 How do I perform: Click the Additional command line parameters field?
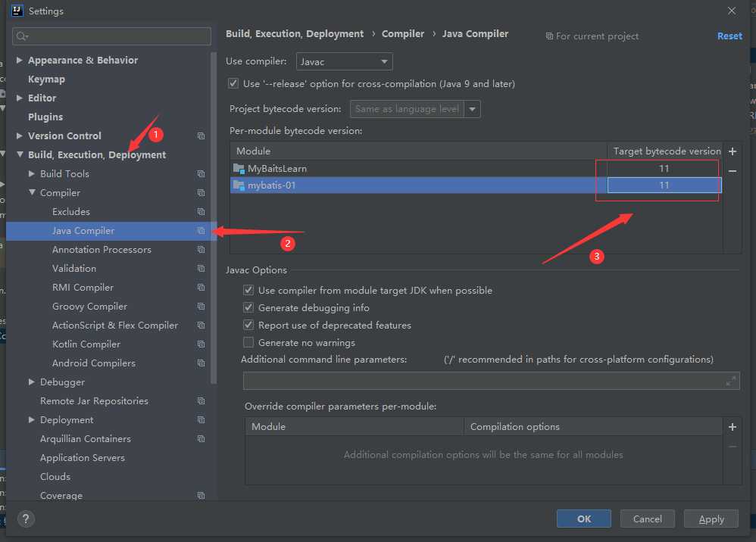click(483, 381)
